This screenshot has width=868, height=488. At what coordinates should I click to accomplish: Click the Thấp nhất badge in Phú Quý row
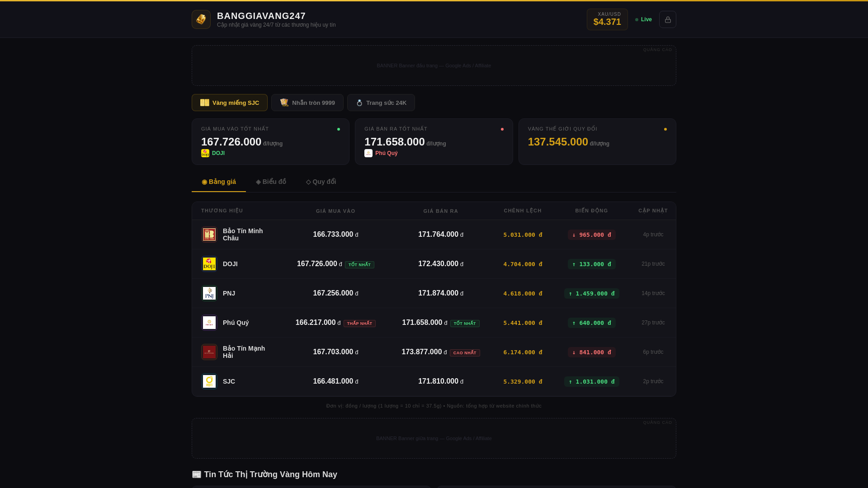click(x=359, y=324)
